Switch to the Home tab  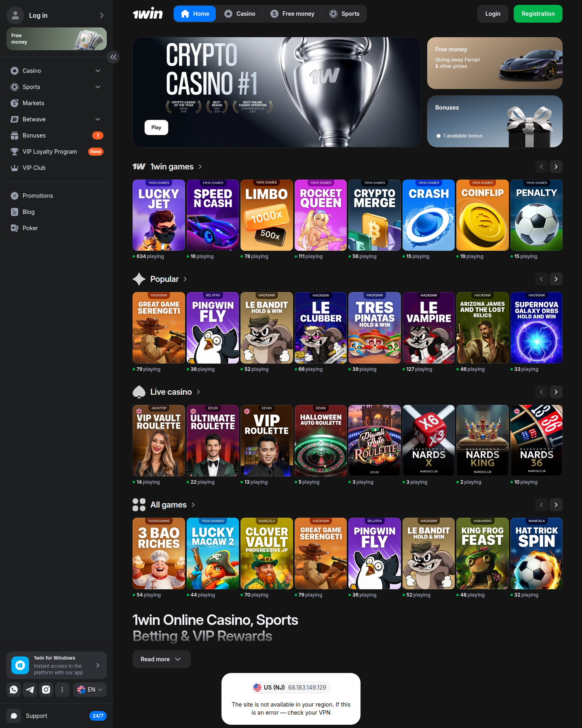click(x=195, y=14)
